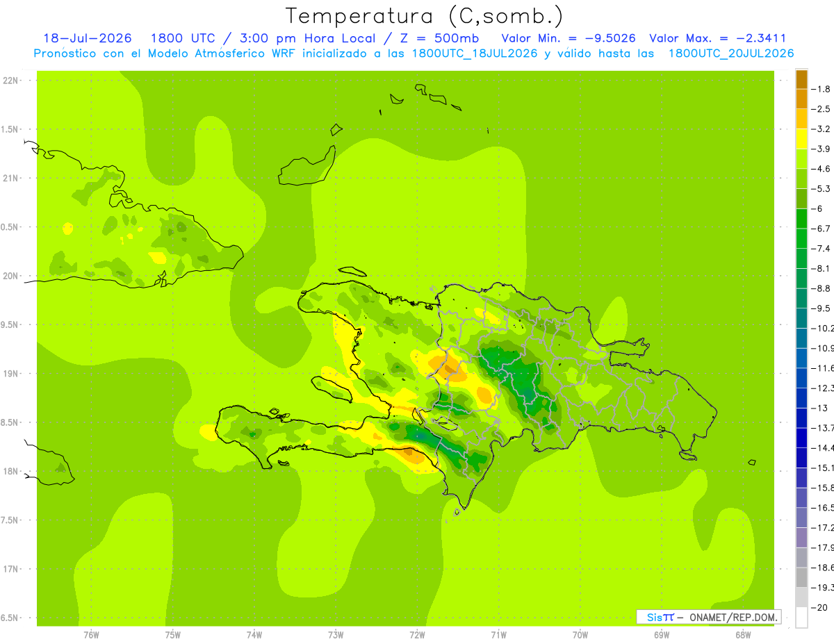
Task: Pick the yellow colorbar segment between -3.2 and -3.9
Action: pos(801,139)
